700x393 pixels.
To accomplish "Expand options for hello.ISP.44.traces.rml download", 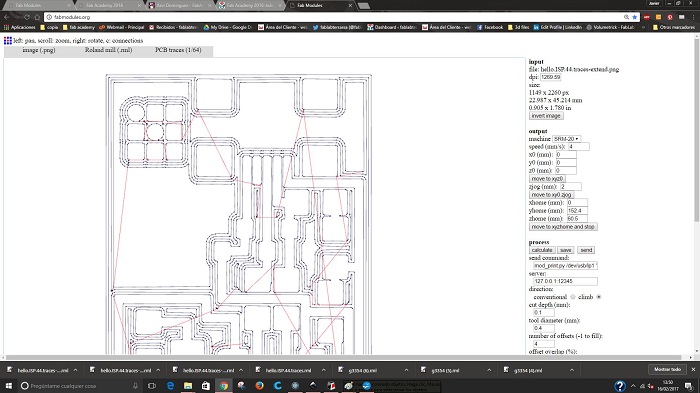I will coord(324,370).
